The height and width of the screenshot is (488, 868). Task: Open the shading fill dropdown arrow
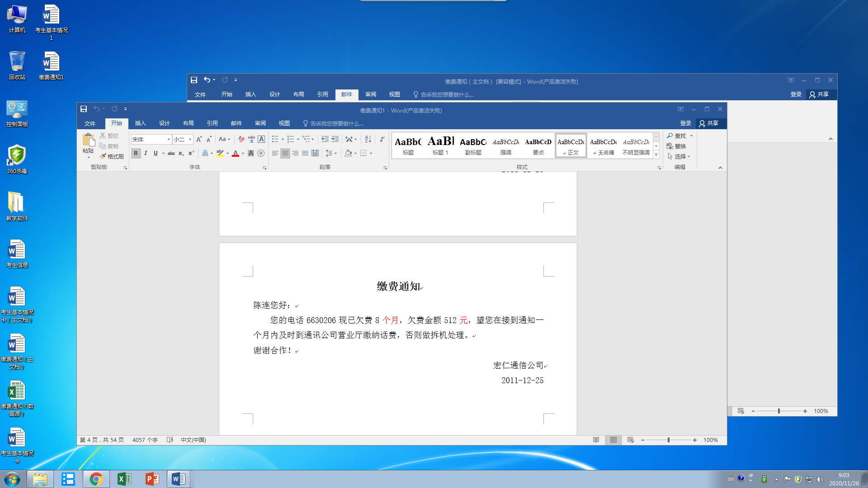click(x=355, y=153)
